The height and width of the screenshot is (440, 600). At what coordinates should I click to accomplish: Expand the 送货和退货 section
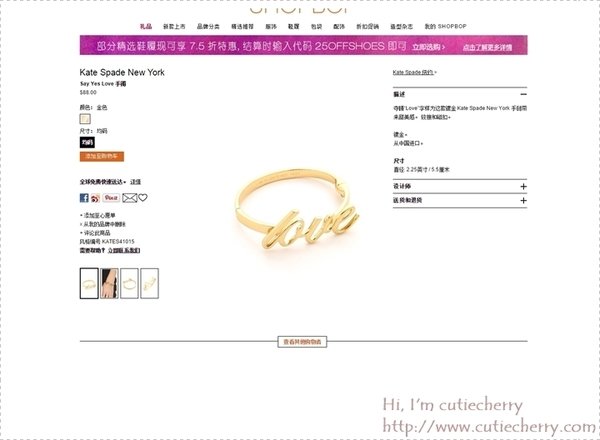point(460,200)
